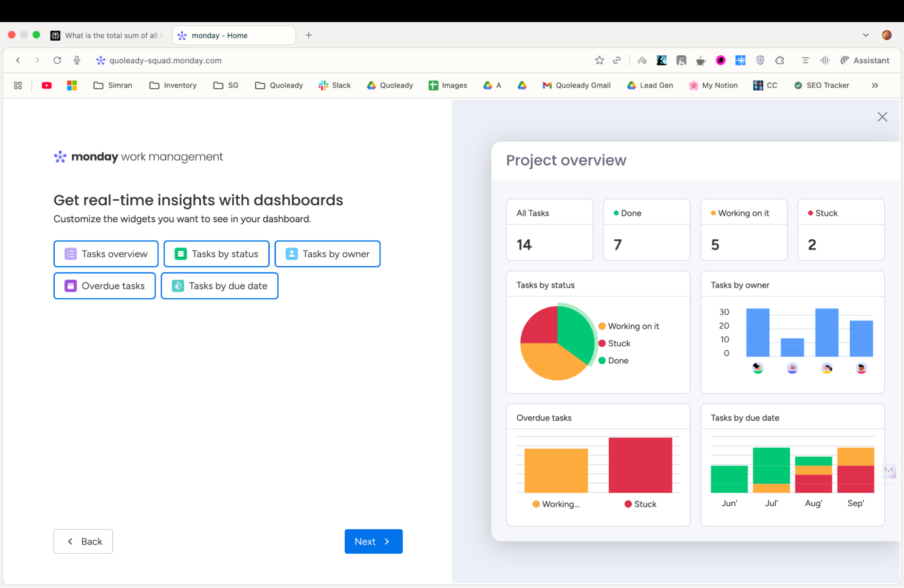
Task: Toggle the Tasks by owner widget
Action: pos(327,254)
